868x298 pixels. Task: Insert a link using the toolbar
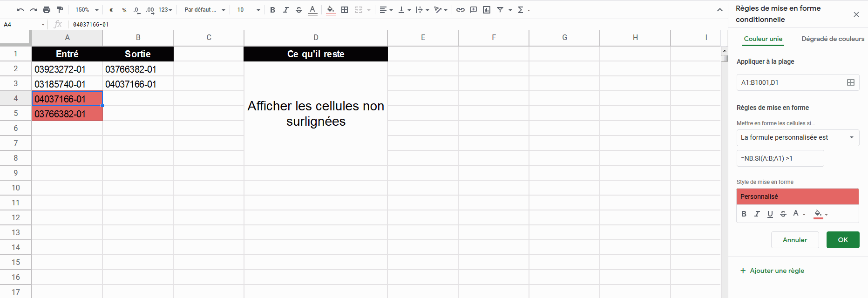coord(461,10)
